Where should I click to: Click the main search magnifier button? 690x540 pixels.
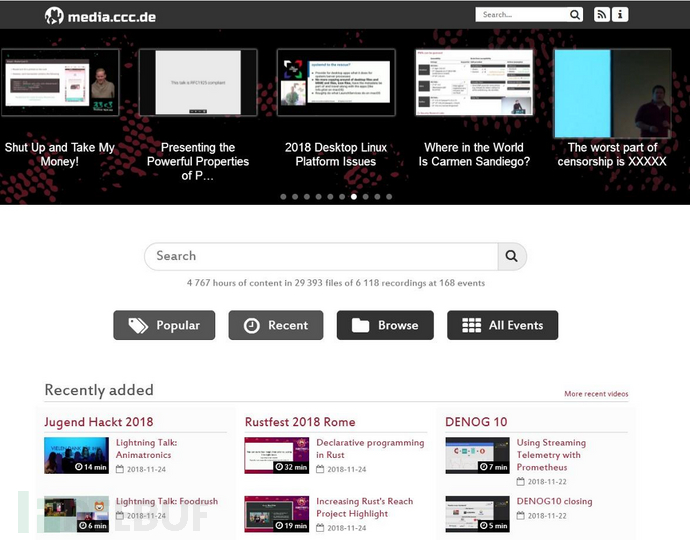point(511,256)
